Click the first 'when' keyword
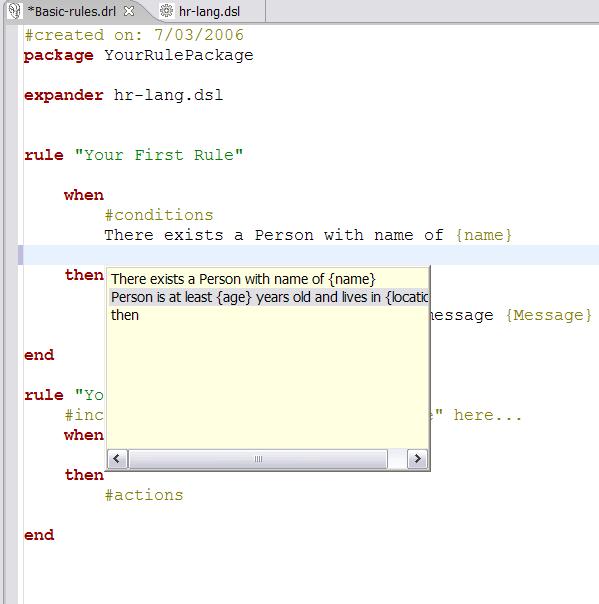599x604 pixels. [84, 195]
